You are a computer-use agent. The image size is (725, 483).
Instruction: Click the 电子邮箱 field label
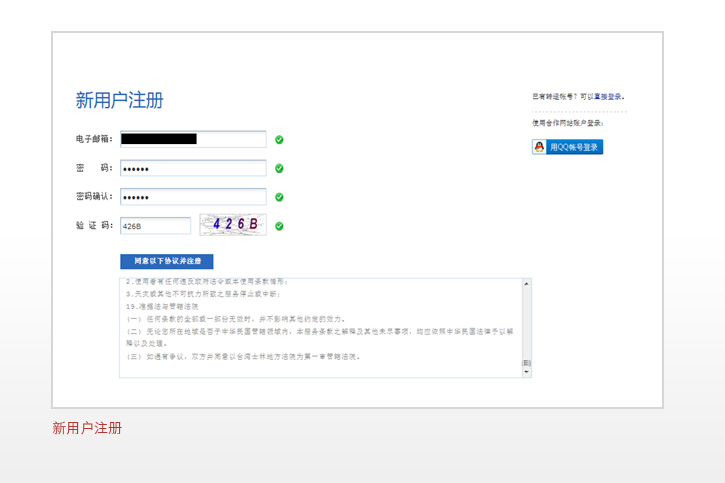click(94, 139)
